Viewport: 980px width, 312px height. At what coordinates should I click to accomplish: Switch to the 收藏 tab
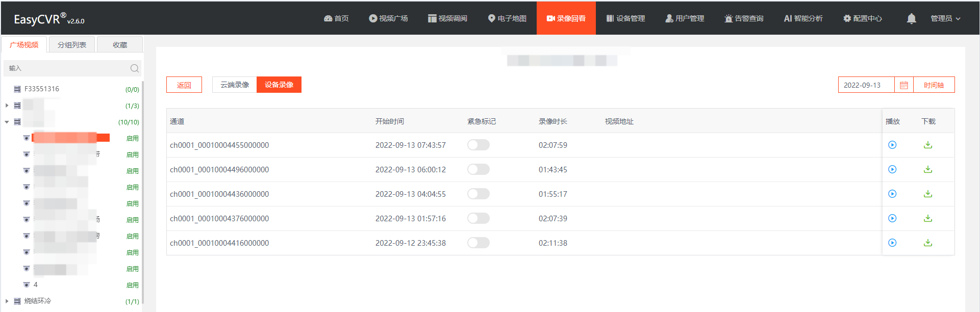120,45
